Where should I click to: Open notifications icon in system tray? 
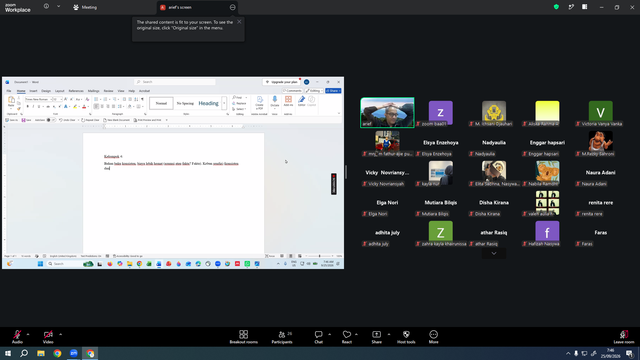tap(630, 353)
